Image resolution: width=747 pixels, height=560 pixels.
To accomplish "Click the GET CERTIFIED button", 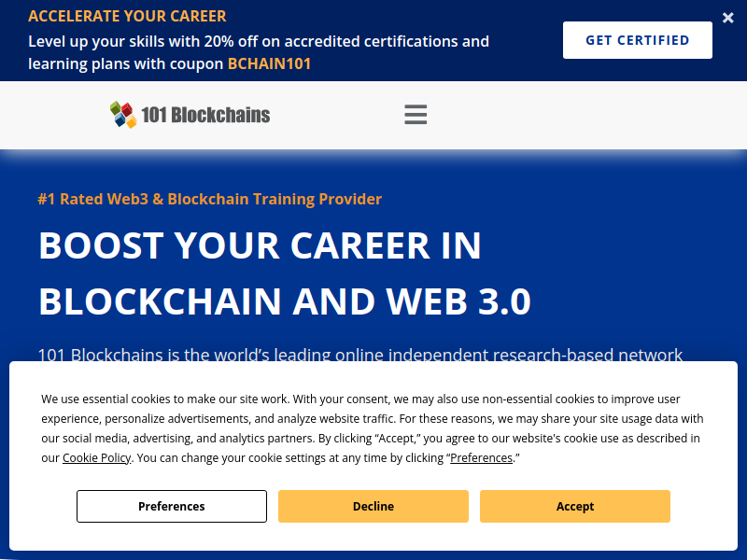I will click(x=638, y=40).
